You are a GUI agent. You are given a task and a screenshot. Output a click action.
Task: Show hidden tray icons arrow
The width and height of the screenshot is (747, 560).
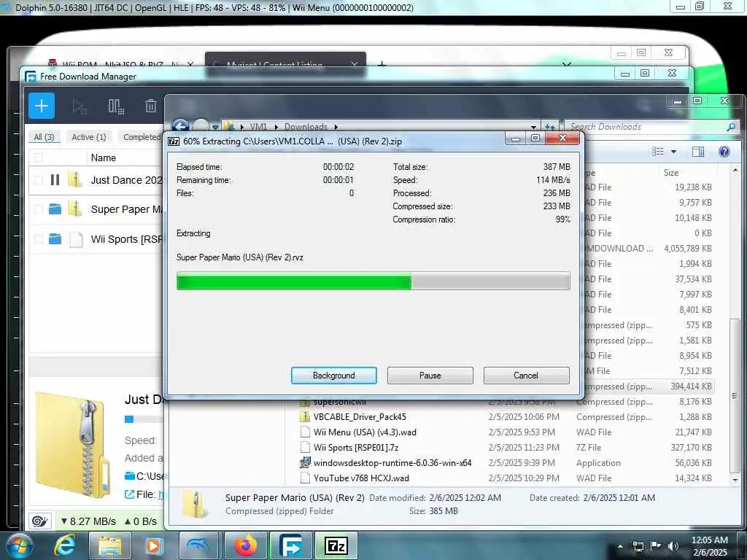620,546
